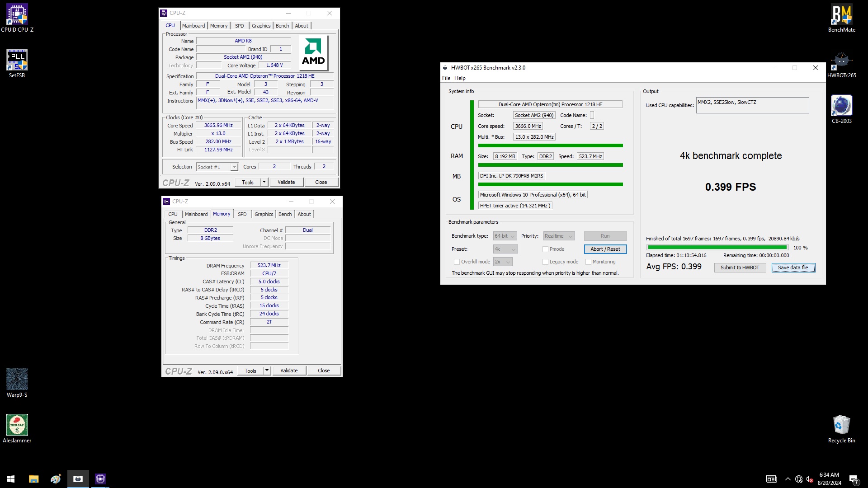
Task: Click the upper CPU-Z window title icon
Action: (164, 13)
